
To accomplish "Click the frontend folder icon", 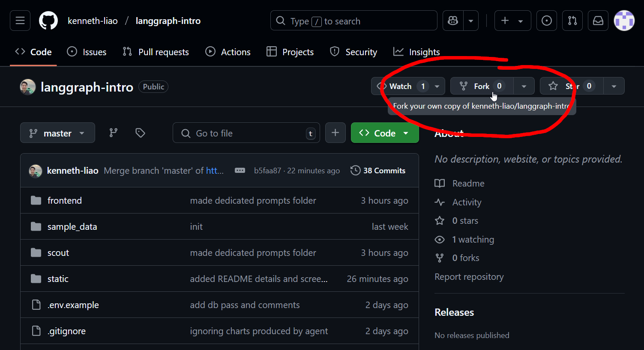I will pyautogui.click(x=36, y=201).
